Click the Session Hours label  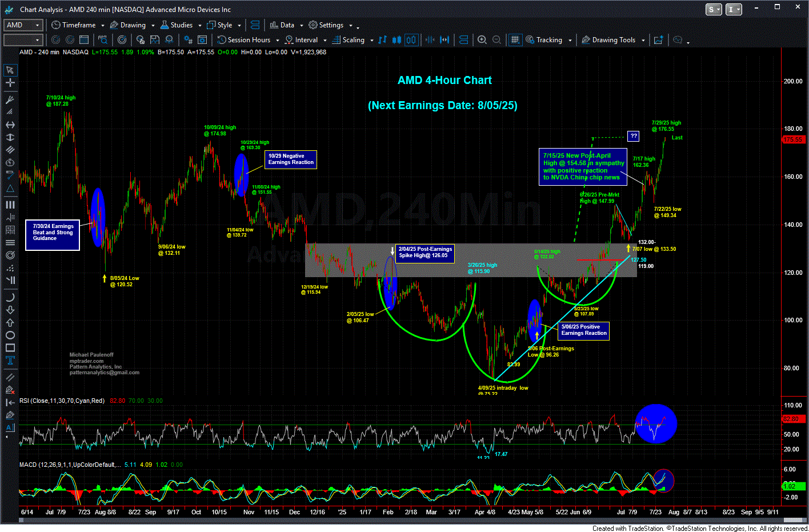[249, 40]
